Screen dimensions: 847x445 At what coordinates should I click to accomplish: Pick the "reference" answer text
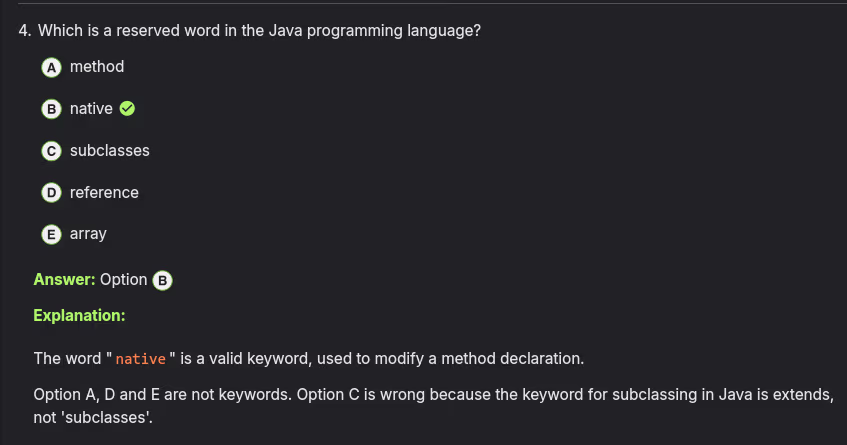point(104,193)
